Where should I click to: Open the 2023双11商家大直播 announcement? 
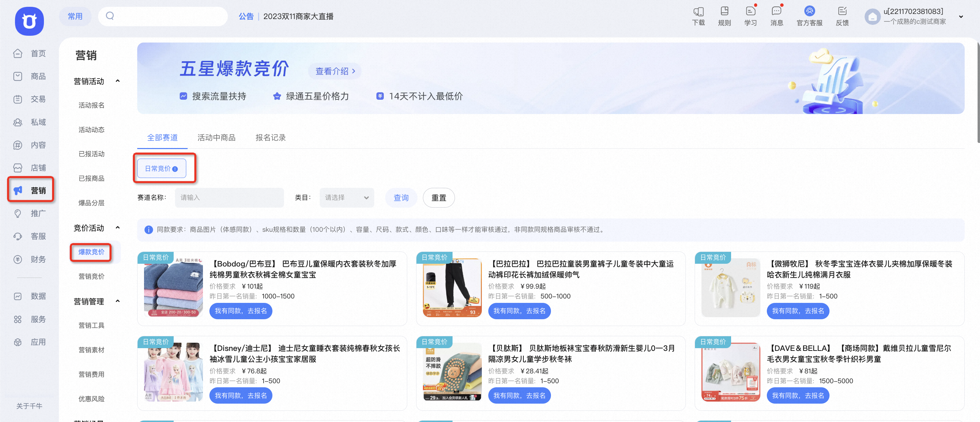coord(298,16)
